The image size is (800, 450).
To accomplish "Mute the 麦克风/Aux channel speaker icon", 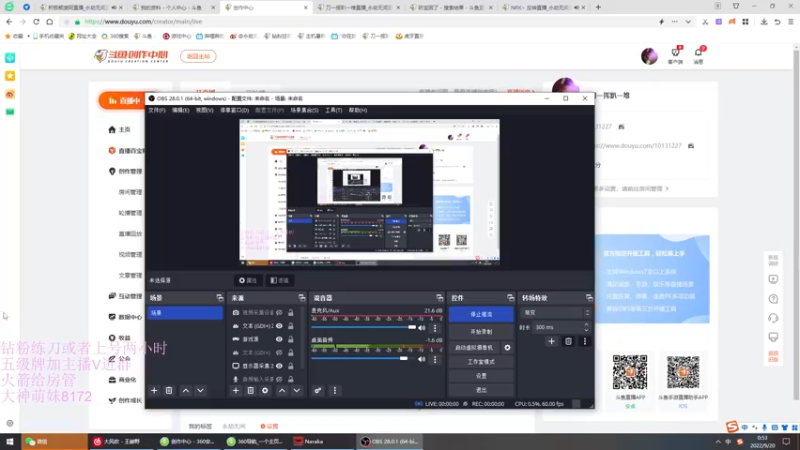I will point(422,328).
